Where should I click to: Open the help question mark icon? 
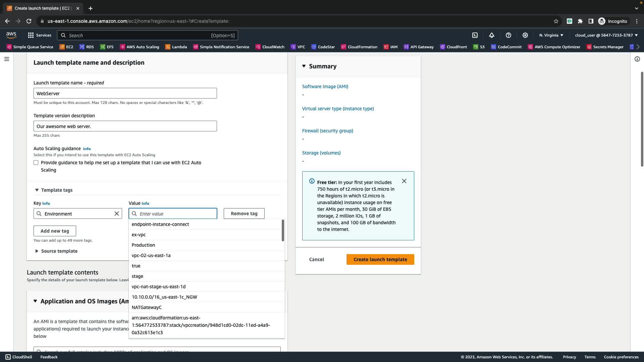pos(508,35)
